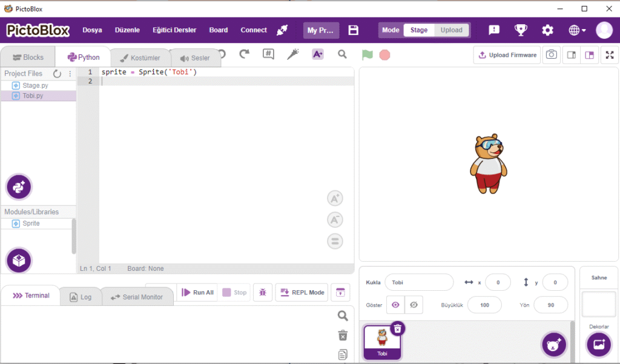Click the stage screenshot camera icon
620x364 pixels.
pos(551,55)
